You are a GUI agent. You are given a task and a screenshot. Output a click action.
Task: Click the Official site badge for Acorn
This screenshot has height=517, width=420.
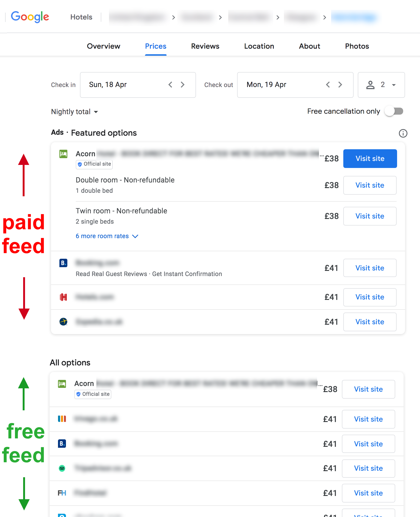[94, 164]
